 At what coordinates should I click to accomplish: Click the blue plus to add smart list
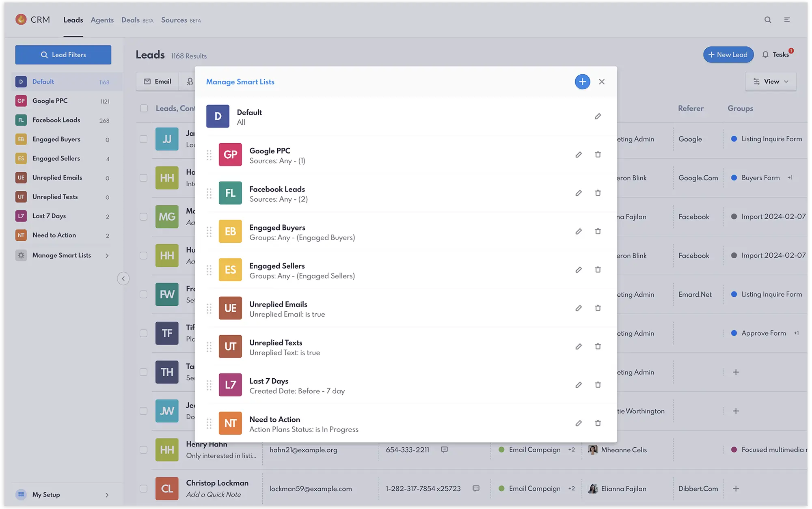pyautogui.click(x=582, y=82)
